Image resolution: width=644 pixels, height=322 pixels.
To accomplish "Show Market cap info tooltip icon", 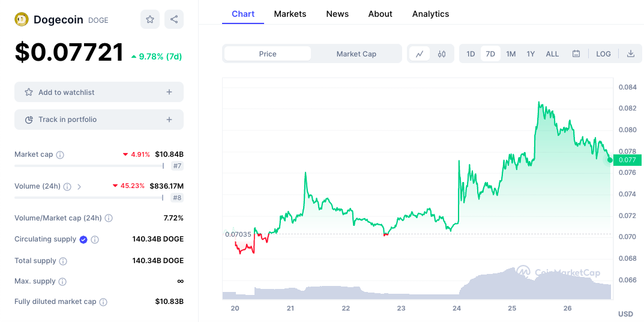I will pos(60,155).
